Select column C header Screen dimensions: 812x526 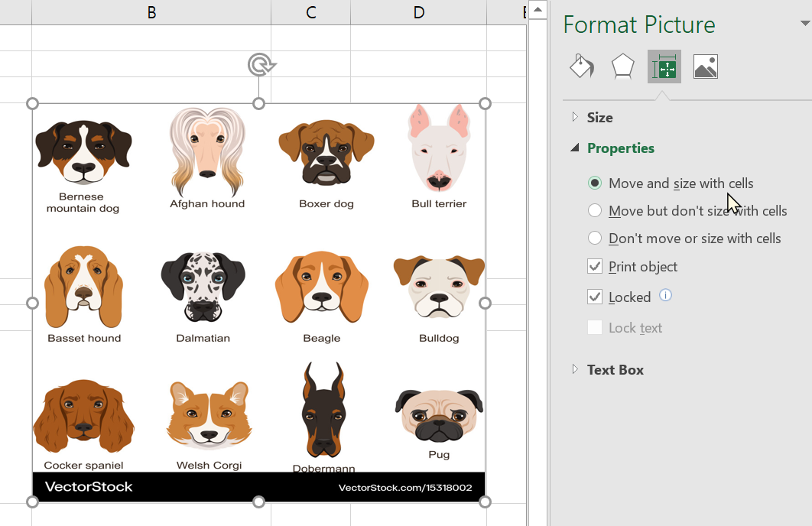pos(310,12)
